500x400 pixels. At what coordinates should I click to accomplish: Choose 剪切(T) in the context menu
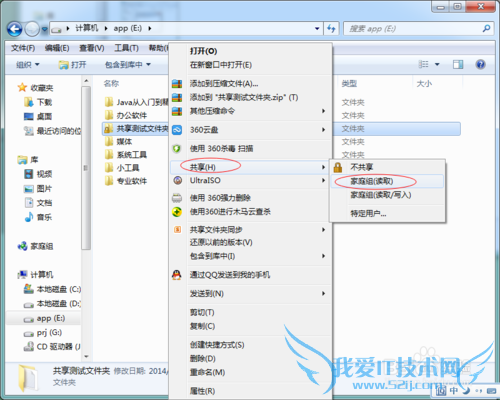202,312
